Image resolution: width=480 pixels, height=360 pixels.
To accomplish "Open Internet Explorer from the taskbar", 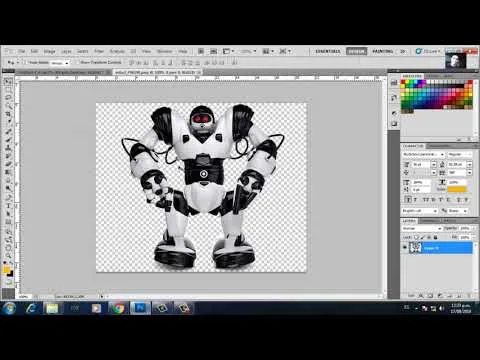I will click(x=31, y=308).
